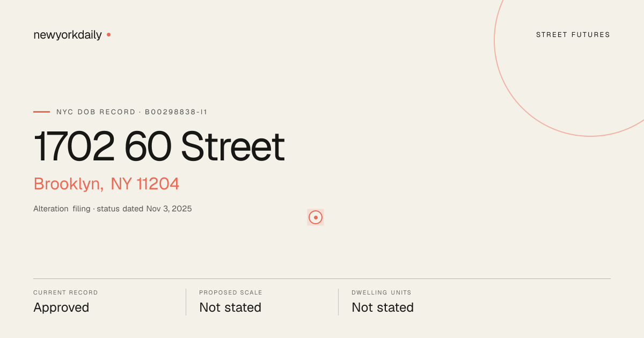Click the Brooklyn, NY 11204 address line
The width and height of the screenshot is (644, 338).
[106, 184]
